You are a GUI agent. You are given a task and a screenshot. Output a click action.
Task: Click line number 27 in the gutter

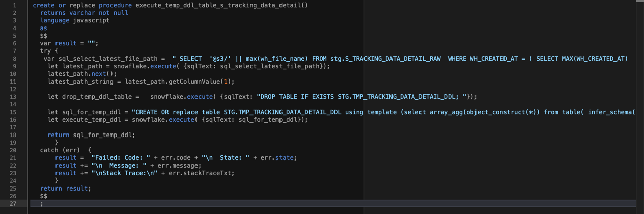click(x=12, y=204)
